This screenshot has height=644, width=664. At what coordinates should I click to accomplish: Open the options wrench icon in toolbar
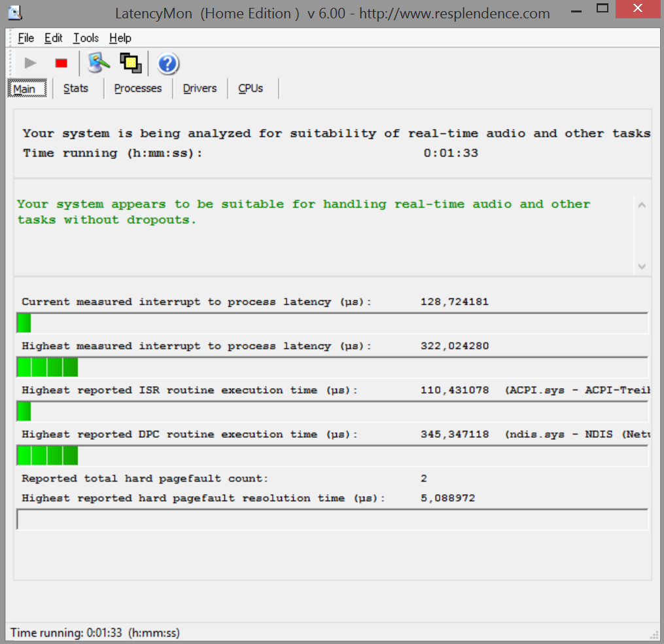tap(99, 63)
